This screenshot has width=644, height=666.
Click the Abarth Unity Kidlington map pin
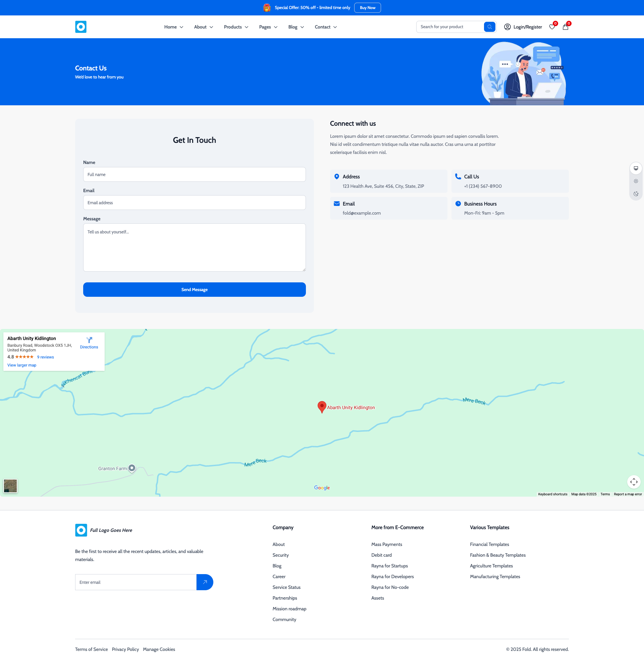click(321, 406)
